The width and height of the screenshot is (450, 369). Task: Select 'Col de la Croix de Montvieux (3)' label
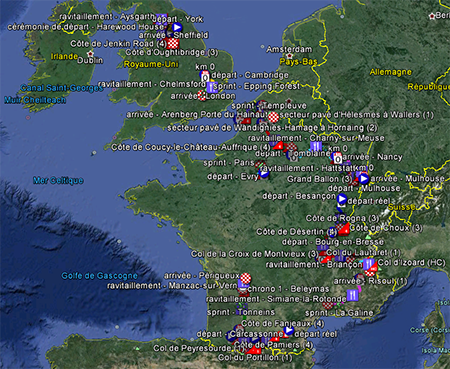(255, 254)
